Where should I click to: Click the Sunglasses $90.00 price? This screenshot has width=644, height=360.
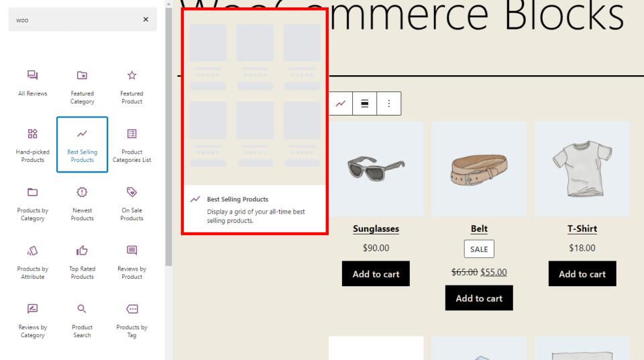click(376, 248)
